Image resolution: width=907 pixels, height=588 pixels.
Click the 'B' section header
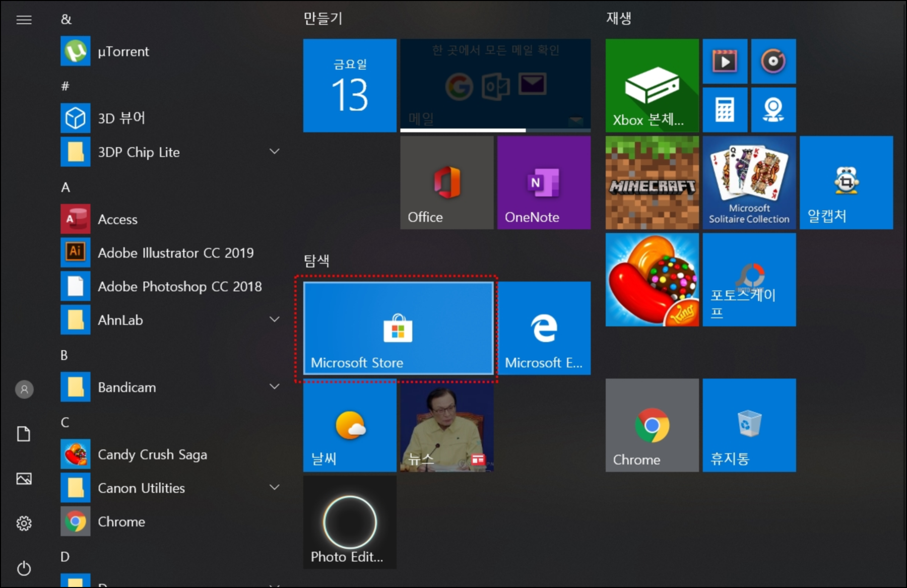point(64,355)
